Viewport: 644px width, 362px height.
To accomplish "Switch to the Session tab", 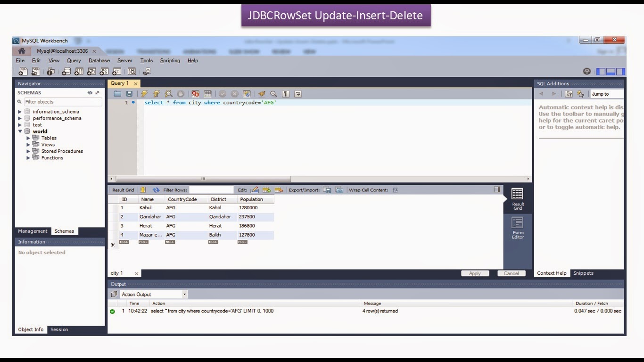I will [59, 329].
